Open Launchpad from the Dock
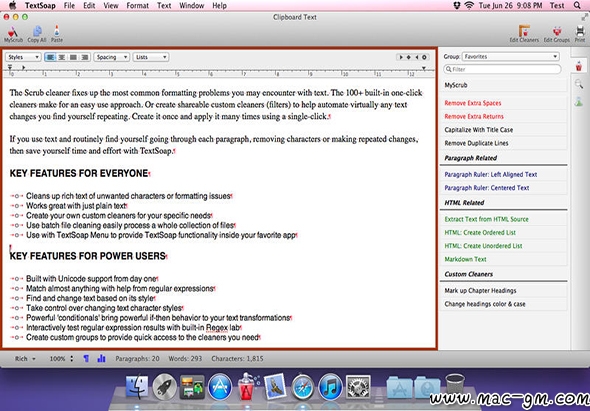 click(164, 387)
